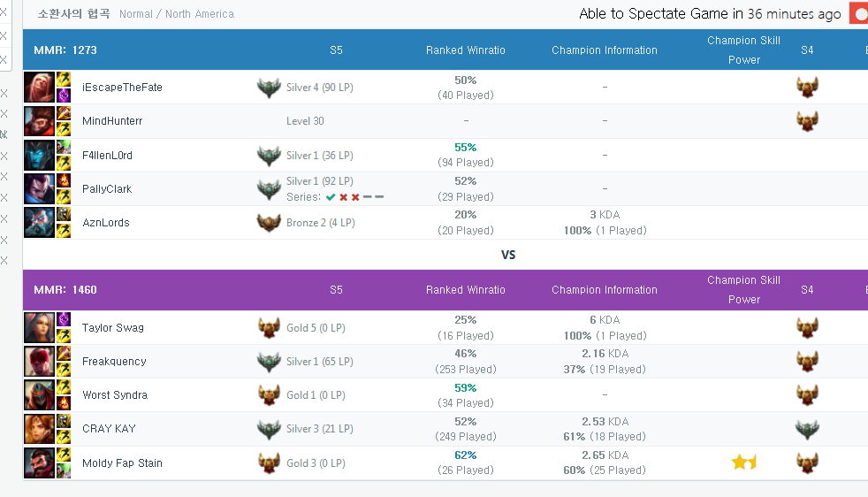The height and width of the screenshot is (497, 868).
Task: Click Worst Syndra's Gold 1 emblem
Action: (x=269, y=395)
